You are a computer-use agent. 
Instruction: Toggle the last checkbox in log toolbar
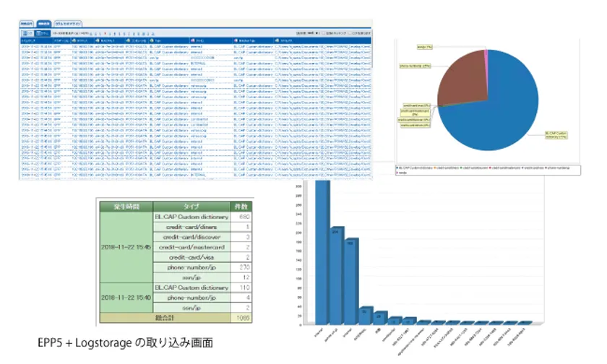pos(350,33)
